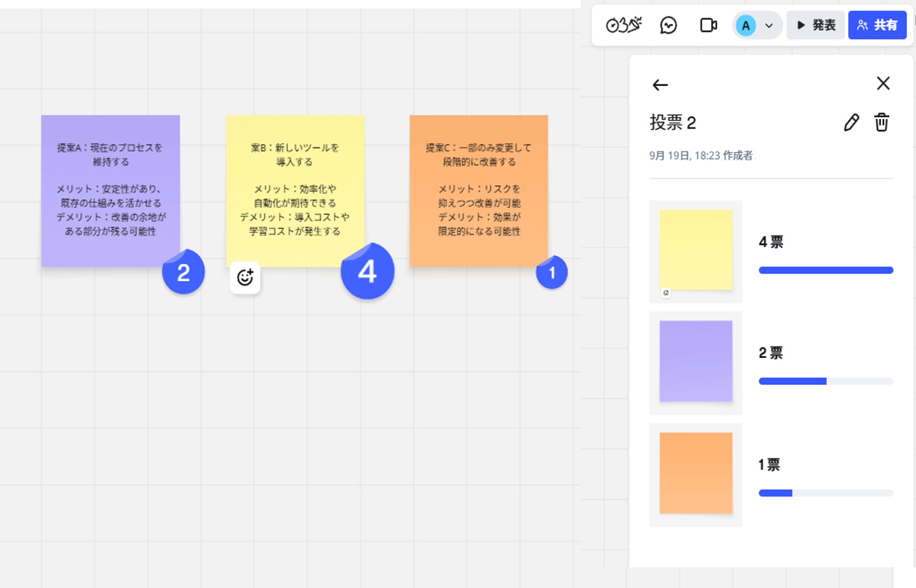Viewport: 916px width, 588px height.
Task: Select the vote badge showing 1 on 提案C
Action: pos(552,272)
